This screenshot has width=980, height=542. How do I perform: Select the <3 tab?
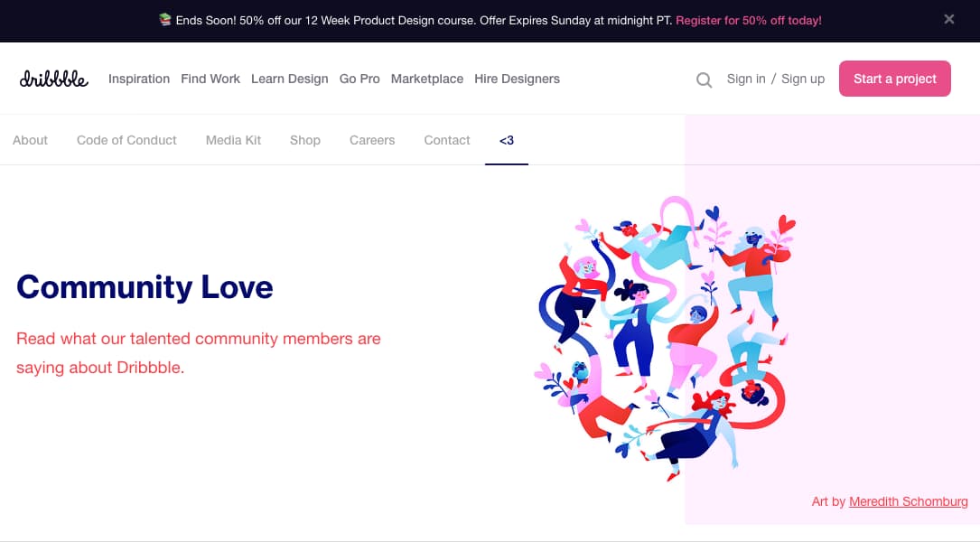tap(506, 140)
